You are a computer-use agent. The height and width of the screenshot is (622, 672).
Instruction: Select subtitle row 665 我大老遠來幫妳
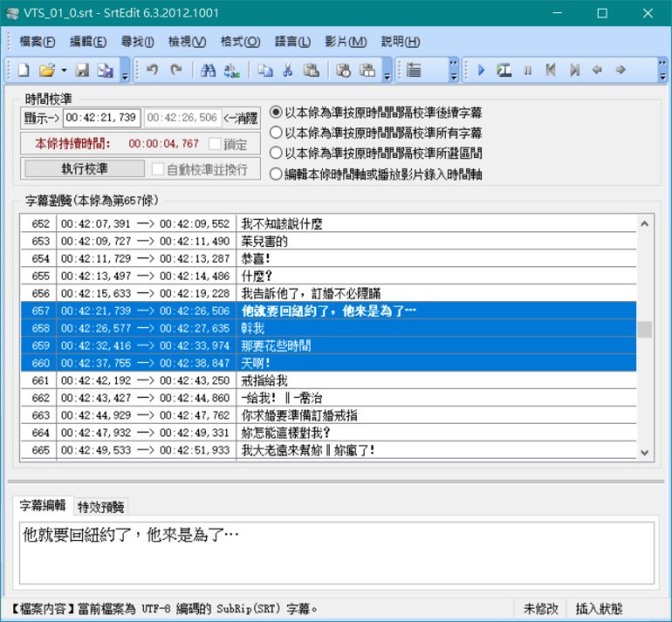(328, 450)
